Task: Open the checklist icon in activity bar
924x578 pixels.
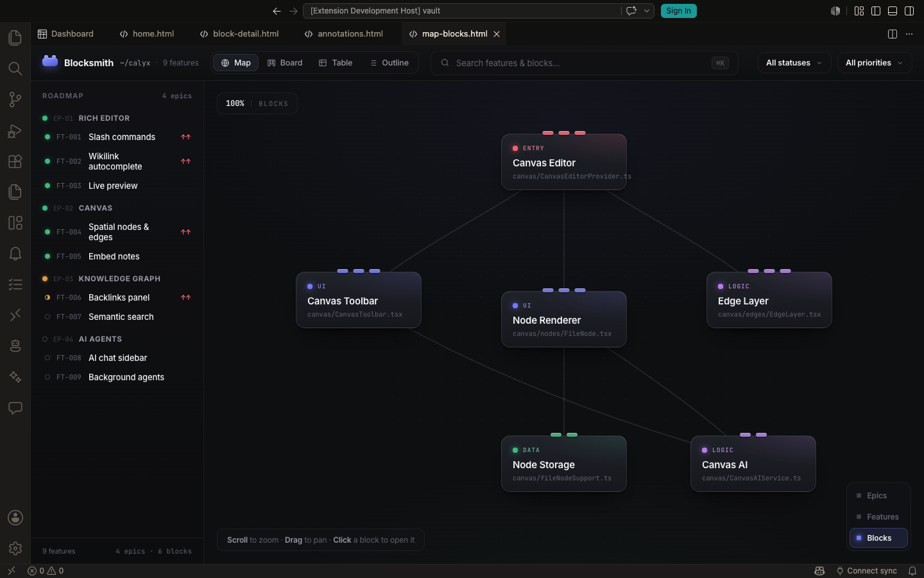Action: click(x=15, y=285)
